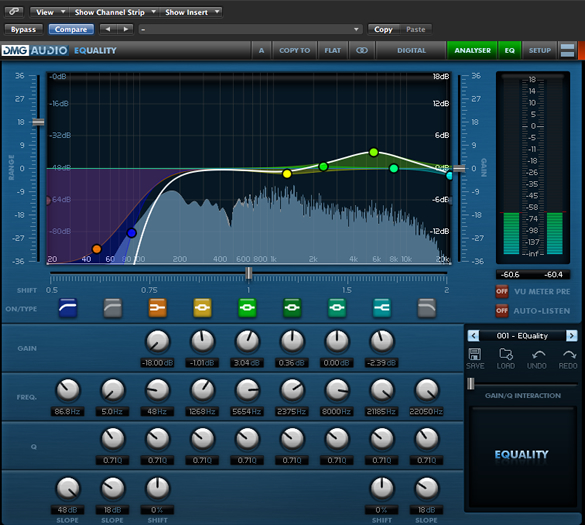Select the teal-green node on the graph
Image resolution: width=585 pixels, height=525 pixels.
point(394,169)
